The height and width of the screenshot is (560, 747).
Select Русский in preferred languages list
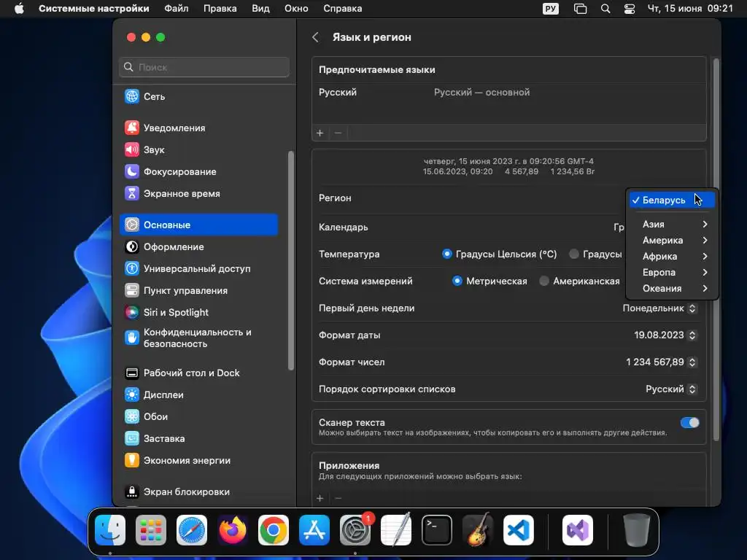click(x=508, y=93)
